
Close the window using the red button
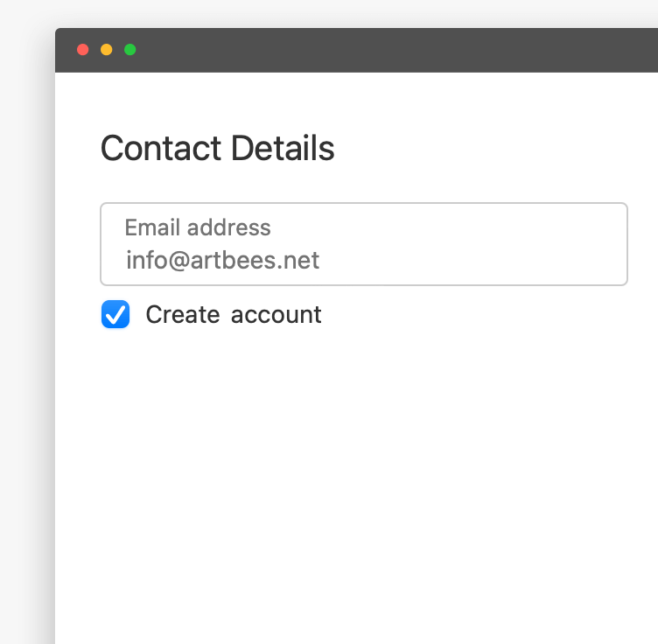pos(82,50)
